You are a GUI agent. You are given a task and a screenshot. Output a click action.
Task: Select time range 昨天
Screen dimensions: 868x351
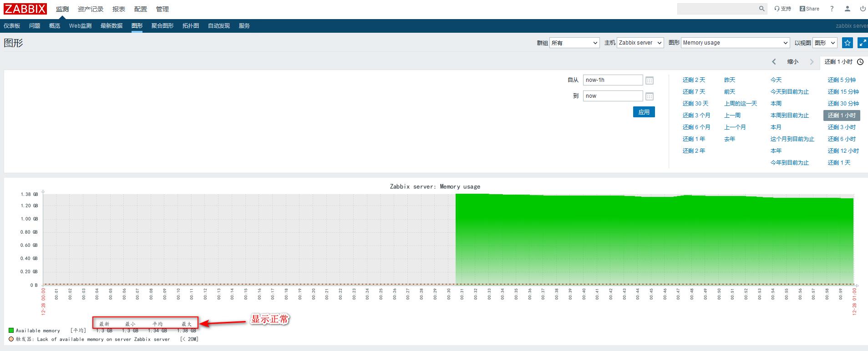pos(730,80)
